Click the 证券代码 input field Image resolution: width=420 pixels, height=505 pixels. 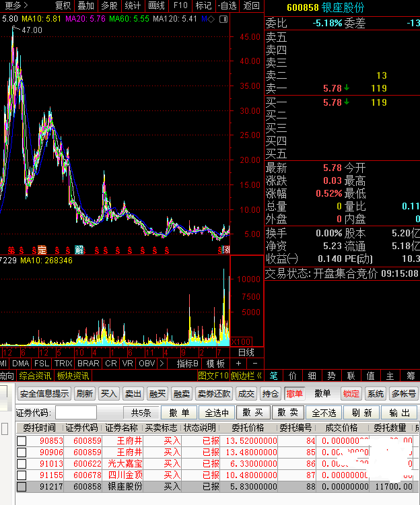pos(76,413)
